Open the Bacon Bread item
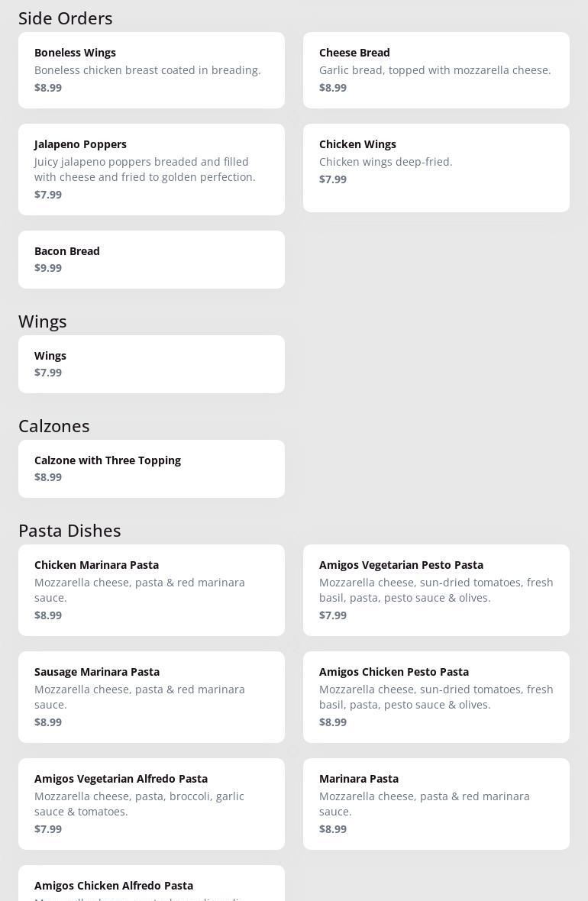Screen dimensions: 588x901 click(151, 259)
